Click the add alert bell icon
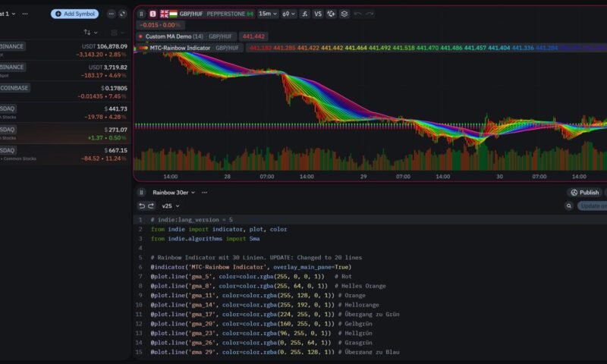The width and height of the screenshot is (607, 364). [331, 14]
